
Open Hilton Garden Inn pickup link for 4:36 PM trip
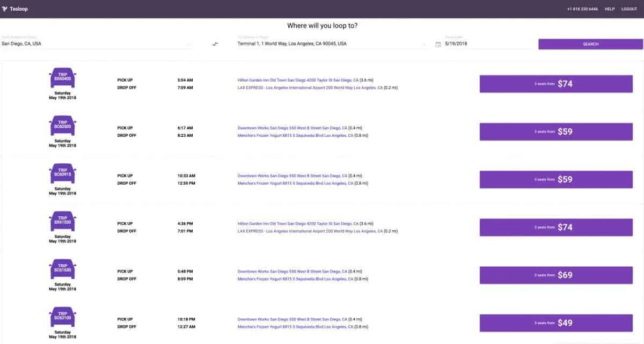298,223
